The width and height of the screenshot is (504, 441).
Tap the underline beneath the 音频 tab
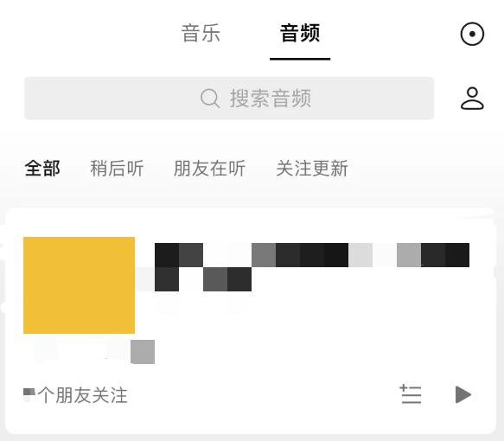(300, 59)
